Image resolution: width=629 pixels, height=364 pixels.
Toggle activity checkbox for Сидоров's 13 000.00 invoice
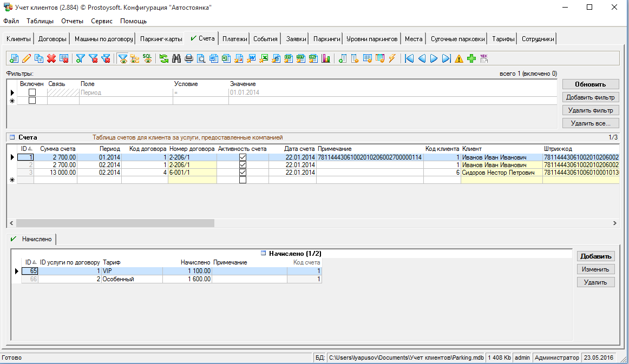tap(243, 172)
